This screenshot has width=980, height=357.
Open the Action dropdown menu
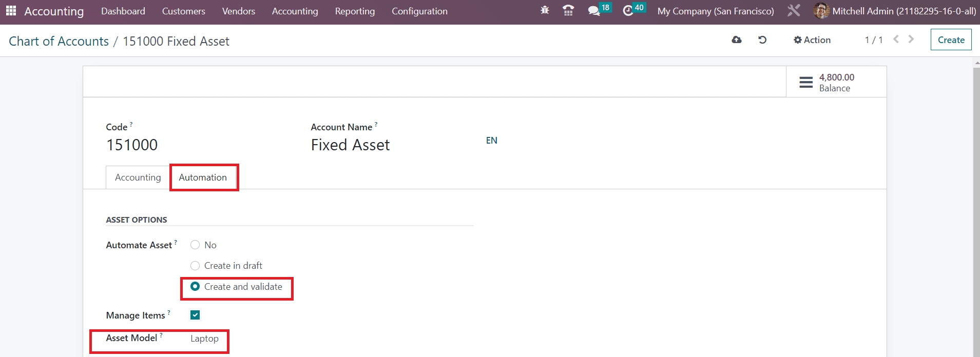coord(812,40)
